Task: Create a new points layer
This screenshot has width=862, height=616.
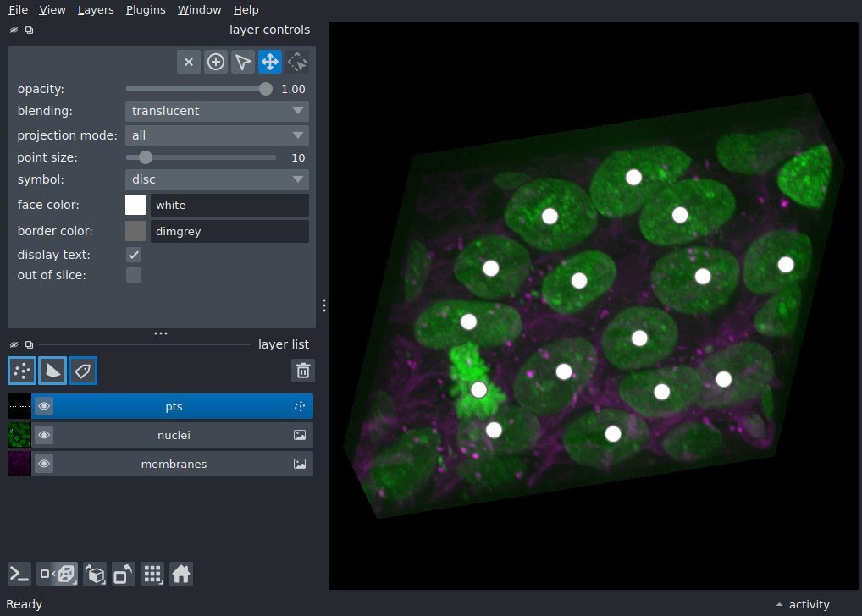Action: click(22, 371)
